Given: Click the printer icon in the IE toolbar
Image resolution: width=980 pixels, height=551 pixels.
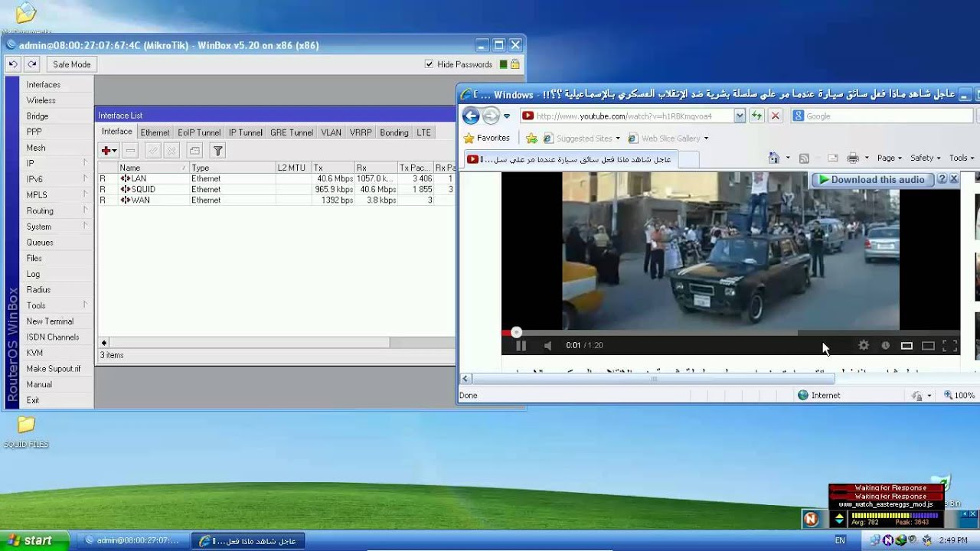Looking at the screenshot, I should pyautogui.click(x=853, y=158).
